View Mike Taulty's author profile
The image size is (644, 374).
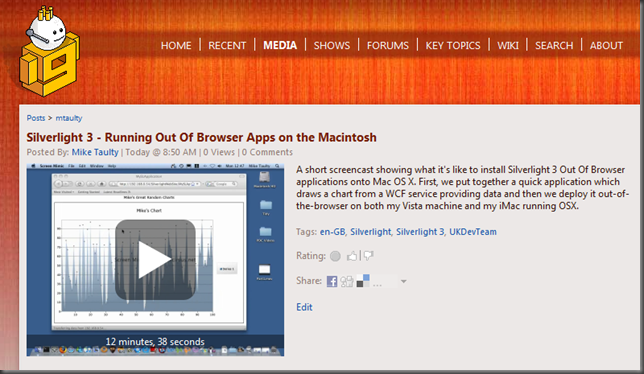click(95, 152)
